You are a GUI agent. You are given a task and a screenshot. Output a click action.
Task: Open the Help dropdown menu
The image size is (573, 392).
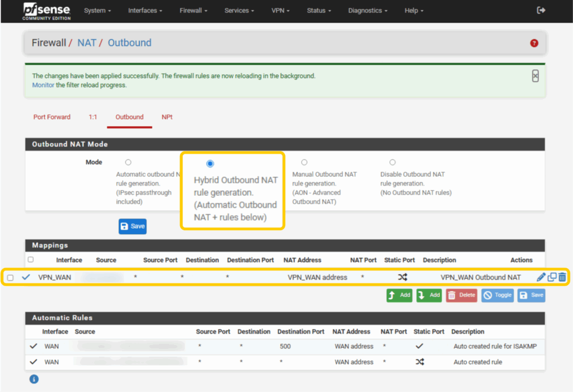[x=414, y=11]
